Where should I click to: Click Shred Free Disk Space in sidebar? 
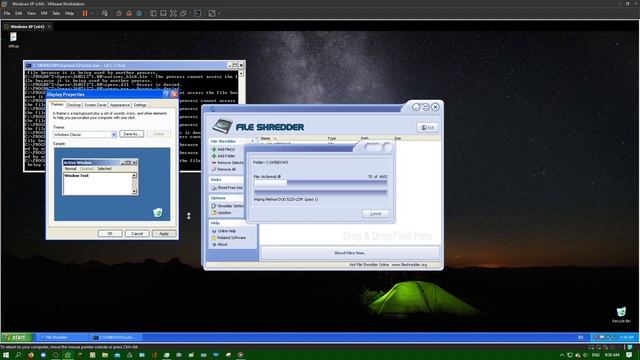click(x=227, y=188)
